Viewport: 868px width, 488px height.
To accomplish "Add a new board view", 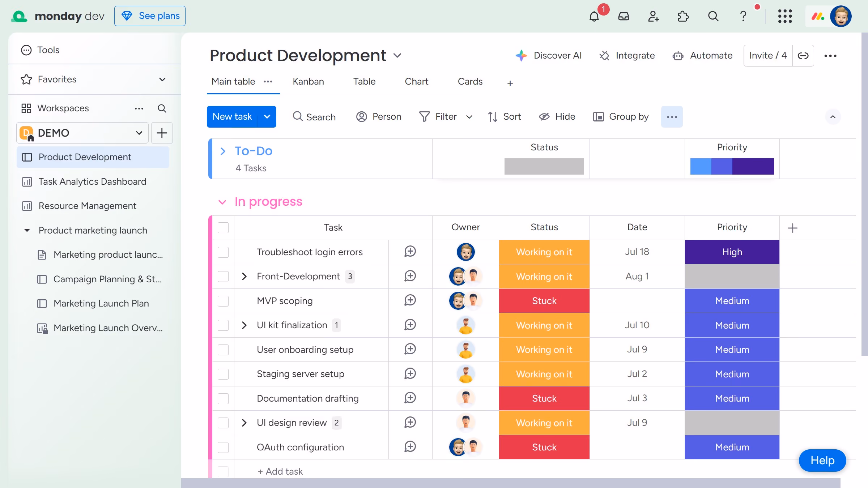I will tap(510, 83).
